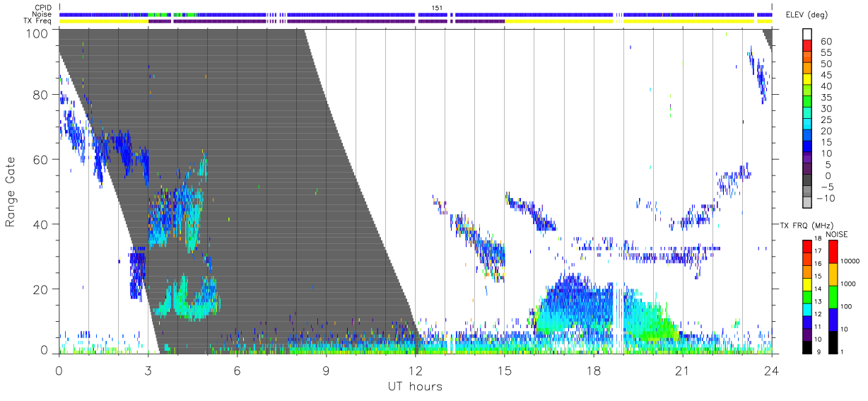The image size is (868, 401).
Task: Click the 80 tick on Range Gate axis
Action: 42,95
